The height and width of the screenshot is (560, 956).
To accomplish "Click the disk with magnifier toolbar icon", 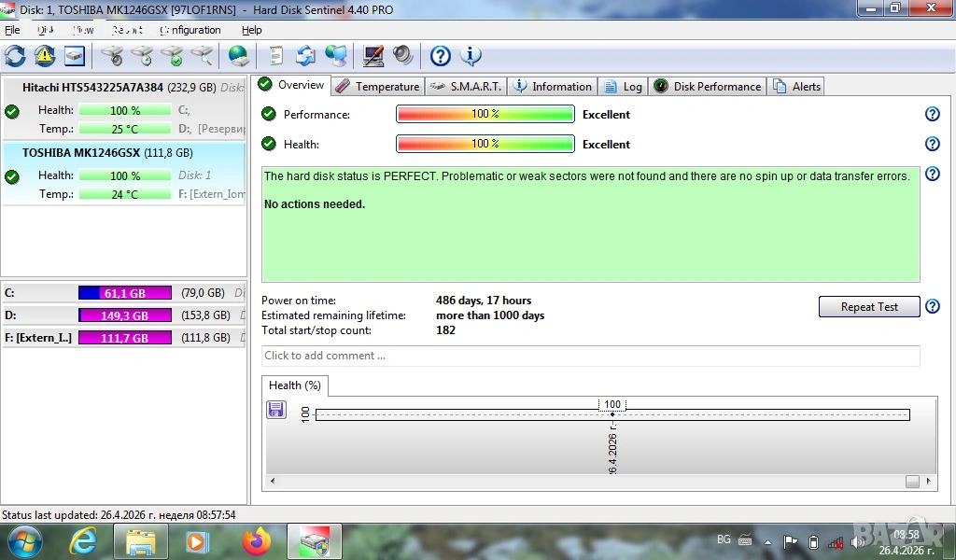I will [202, 56].
